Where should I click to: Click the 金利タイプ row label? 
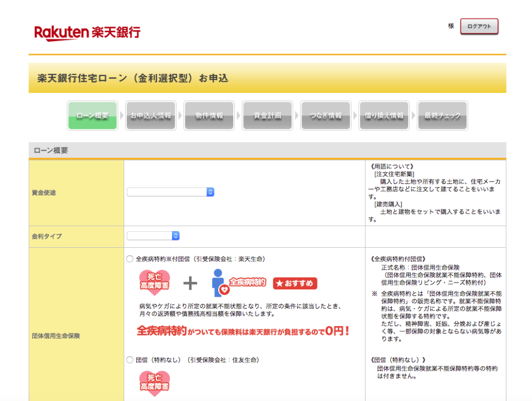[47, 236]
